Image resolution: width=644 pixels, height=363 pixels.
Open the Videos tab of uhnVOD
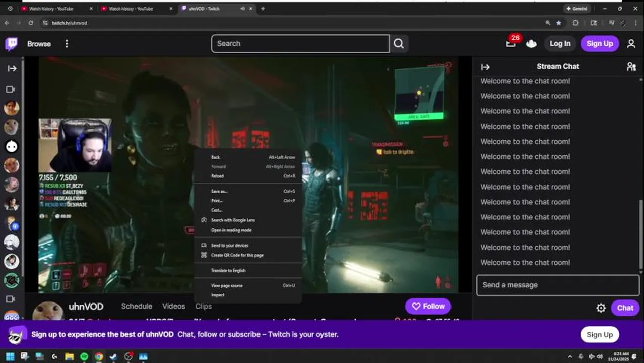[x=173, y=306]
